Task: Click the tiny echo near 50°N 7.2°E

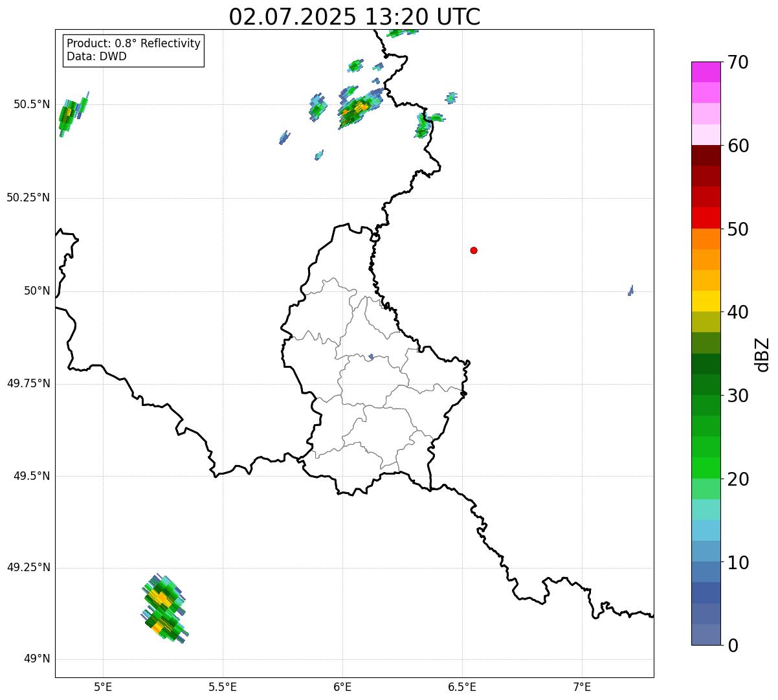Action: coord(630,291)
